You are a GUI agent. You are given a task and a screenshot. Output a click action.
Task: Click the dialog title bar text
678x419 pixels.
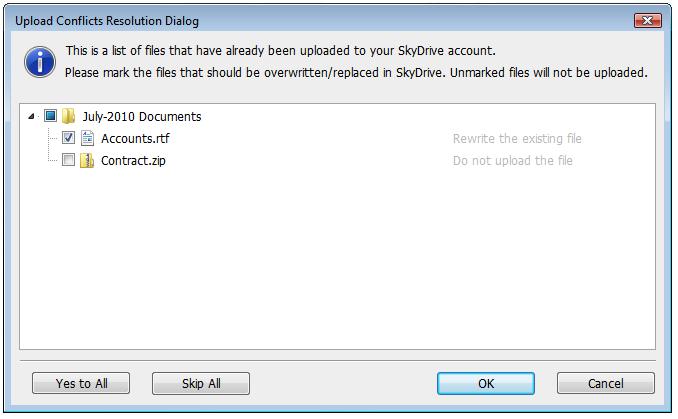(x=107, y=21)
